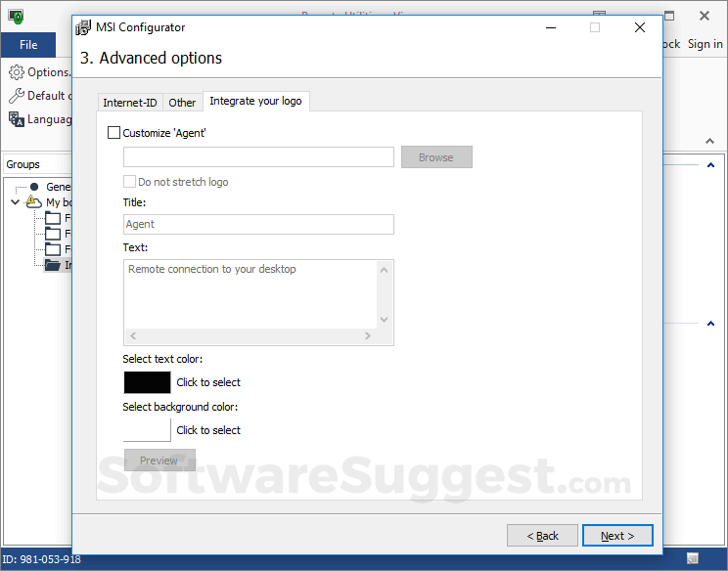Click the Language translate icon
Image resolution: width=728 pixels, height=571 pixels.
pyautogui.click(x=17, y=119)
